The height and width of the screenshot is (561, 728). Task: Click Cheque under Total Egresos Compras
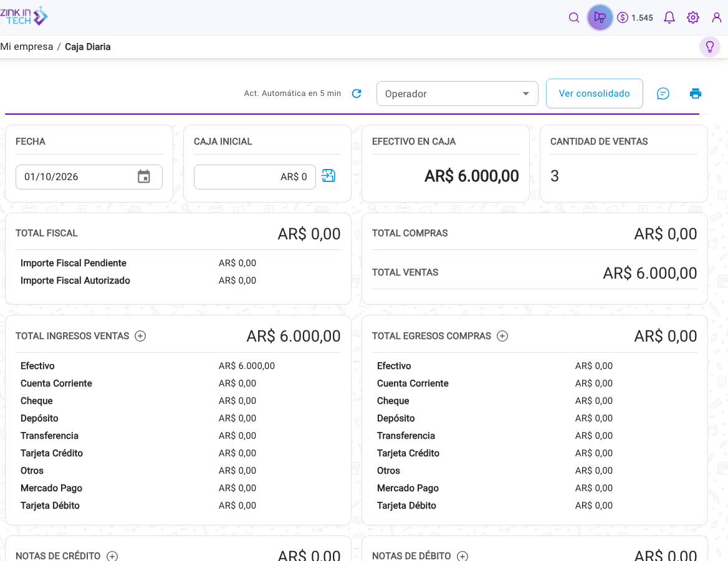coord(393,401)
